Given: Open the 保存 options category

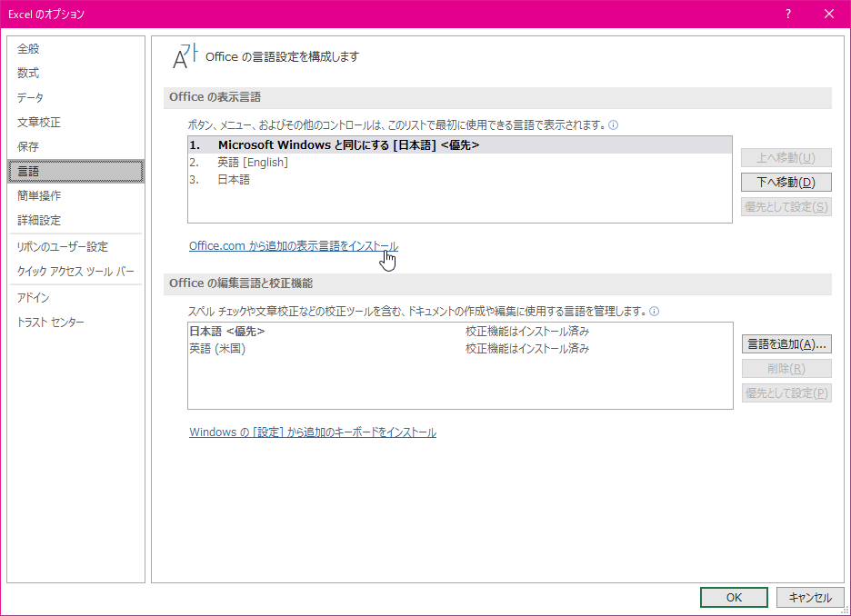Looking at the screenshot, I should (x=76, y=147).
